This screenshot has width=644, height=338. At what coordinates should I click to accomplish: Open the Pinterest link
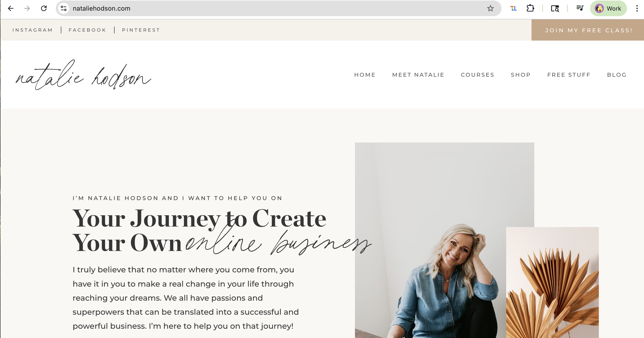(141, 30)
